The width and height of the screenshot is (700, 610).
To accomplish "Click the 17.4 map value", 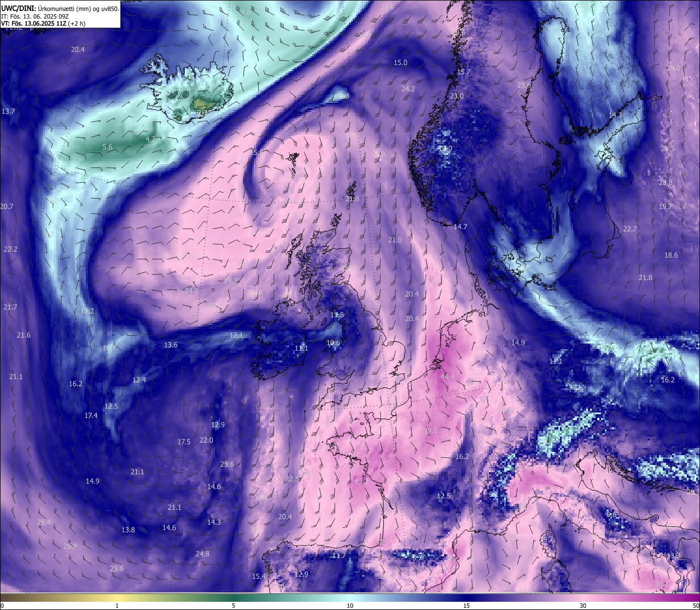I will click(91, 416).
